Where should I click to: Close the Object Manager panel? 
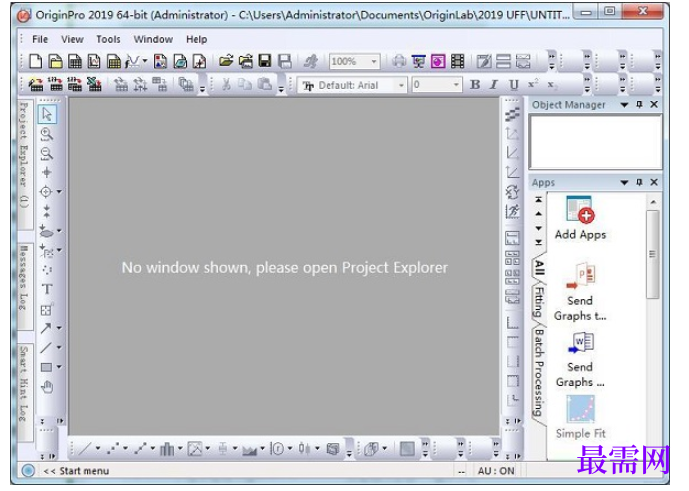(654, 104)
